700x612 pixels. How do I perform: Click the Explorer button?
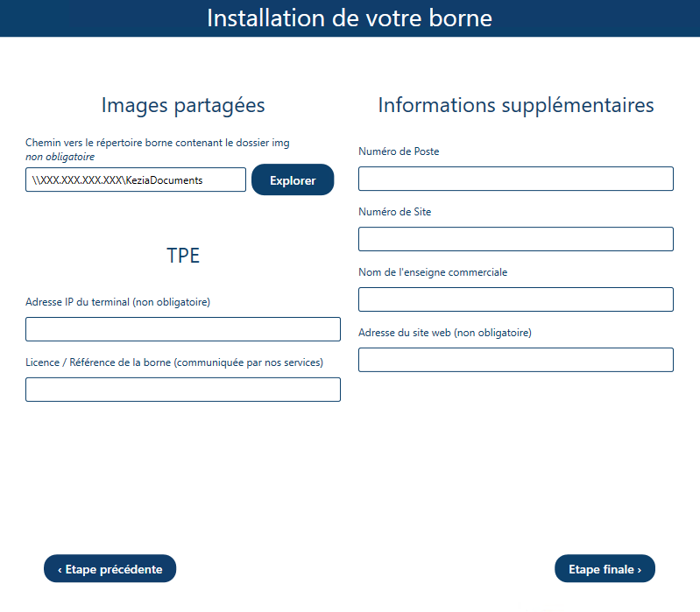click(293, 180)
